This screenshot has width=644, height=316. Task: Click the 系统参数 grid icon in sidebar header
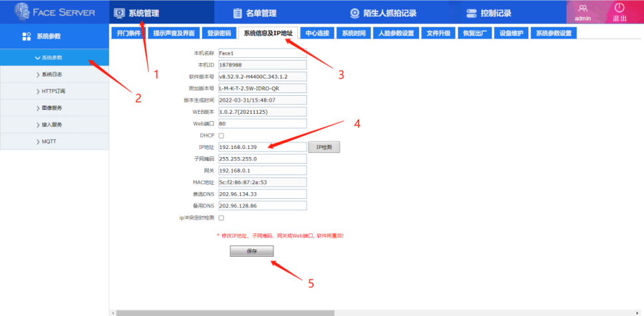coord(27,36)
